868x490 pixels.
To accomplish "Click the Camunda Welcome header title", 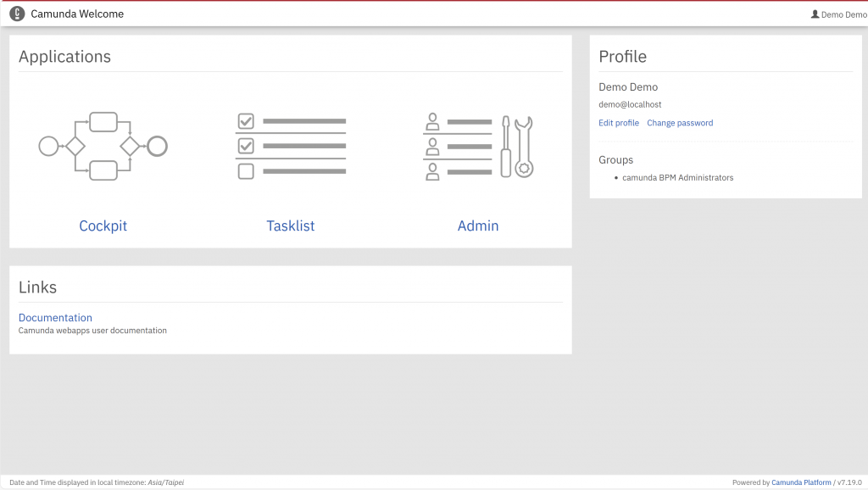I will (x=77, y=14).
